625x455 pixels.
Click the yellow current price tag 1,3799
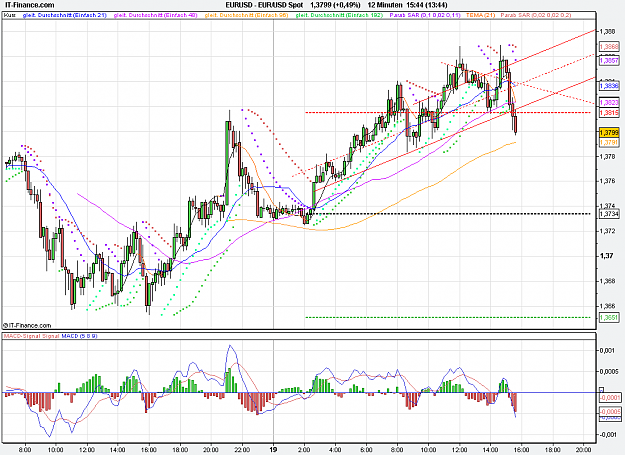pyautogui.click(x=609, y=132)
